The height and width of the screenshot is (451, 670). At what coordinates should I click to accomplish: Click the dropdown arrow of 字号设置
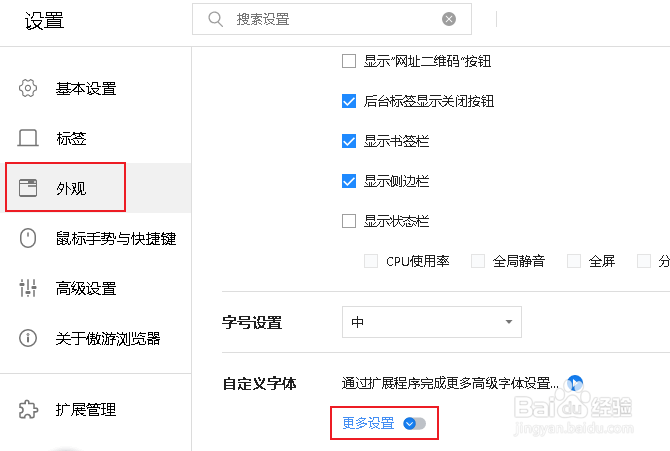point(508,322)
